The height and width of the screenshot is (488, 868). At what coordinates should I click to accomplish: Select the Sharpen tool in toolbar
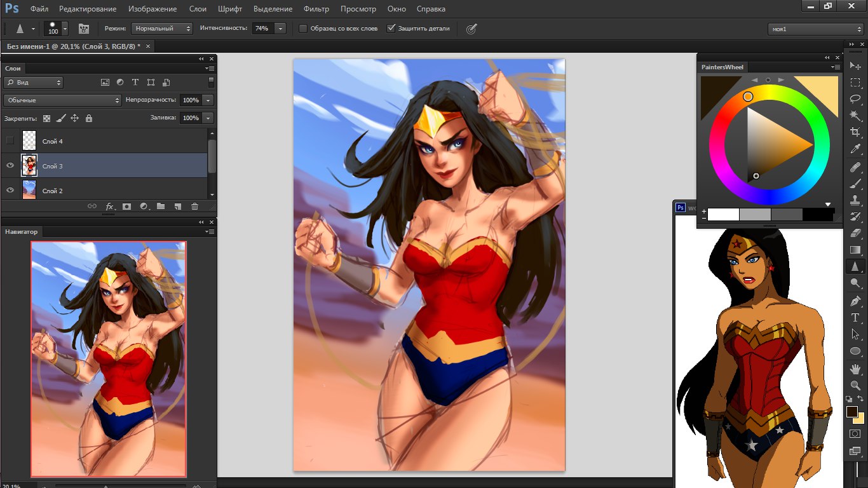click(x=855, y=266)
